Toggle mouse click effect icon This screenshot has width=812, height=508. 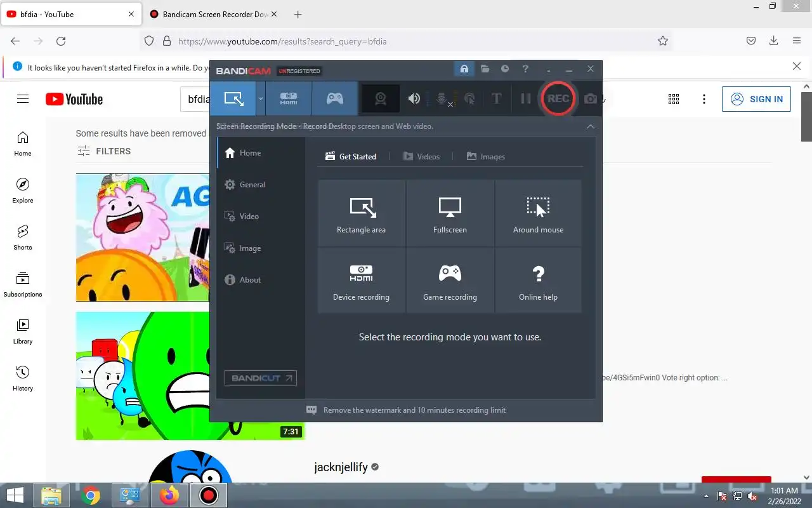(469, 98)
